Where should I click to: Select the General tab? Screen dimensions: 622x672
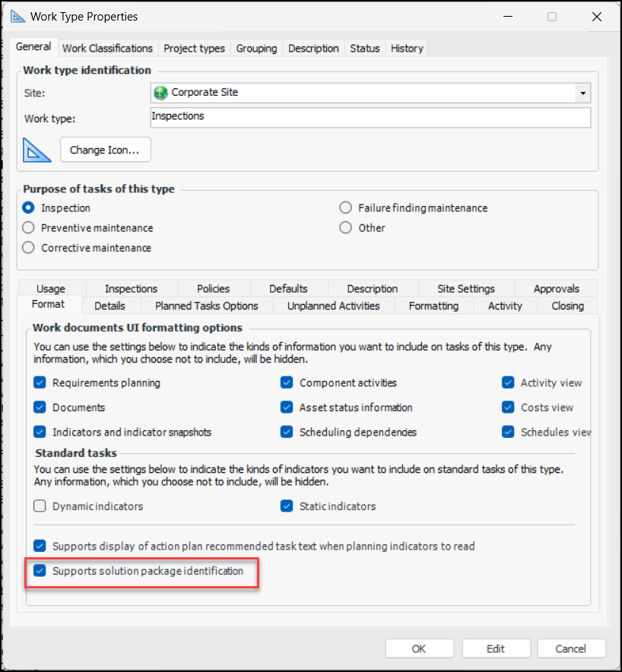click(x=33, y=46)
